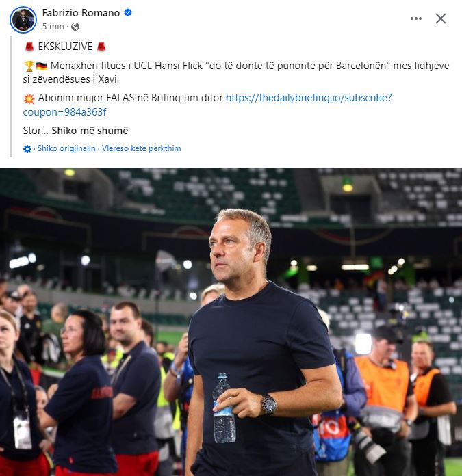The image size is (462, 476).
Task: Click the blue verified badge
Action: coord(128,14)
